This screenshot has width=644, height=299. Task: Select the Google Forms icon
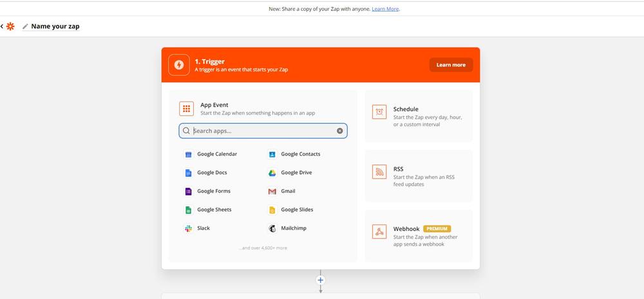(x=189, y=191)
